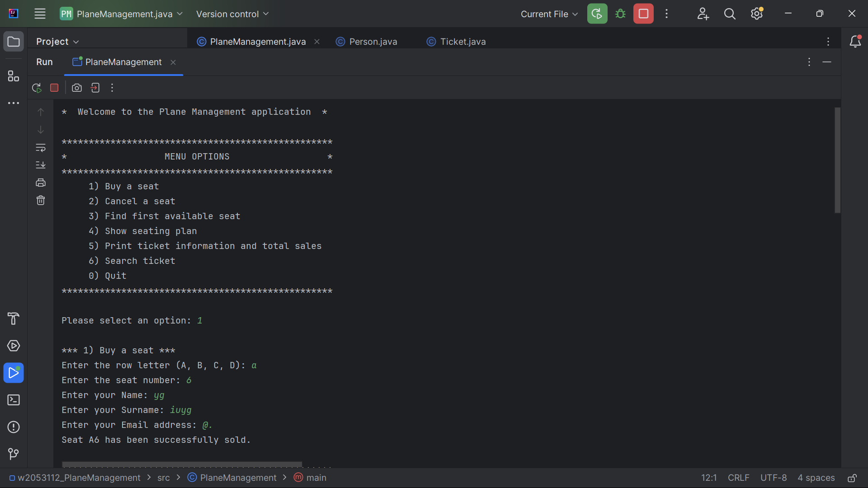Click the JetBrains IDE logo icon
The width and height of the screenshot is (868, 488).
pyautogui.click(x=14, y=14)
